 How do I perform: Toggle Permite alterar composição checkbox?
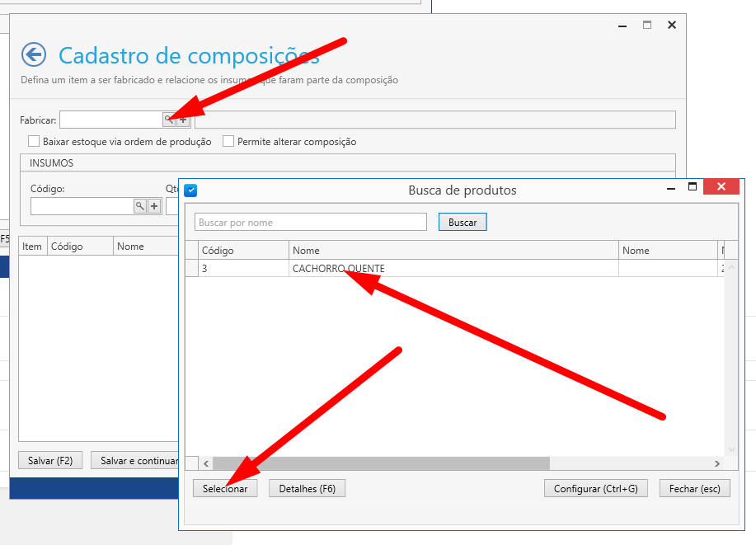pyautogui.click(x=228, y=142)
